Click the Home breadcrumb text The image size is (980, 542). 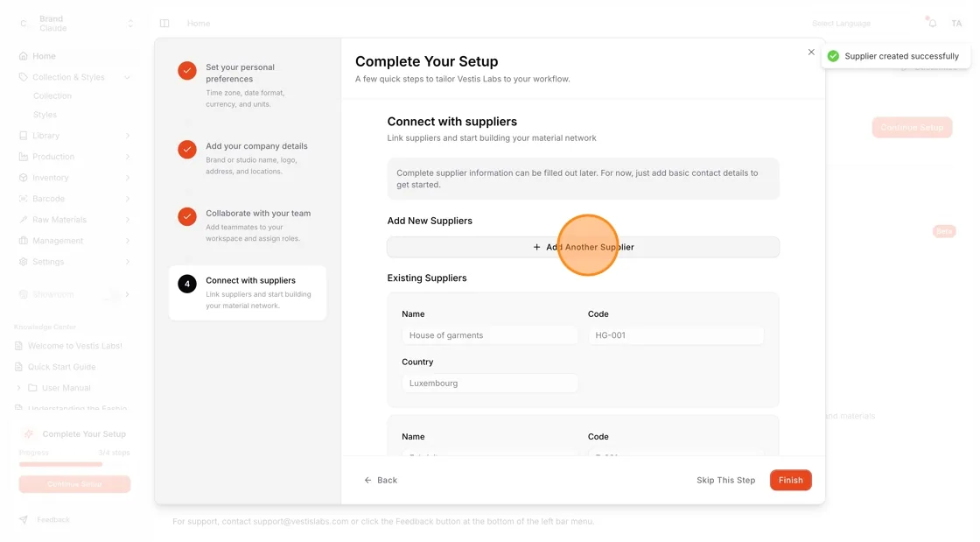tap(198, 23)
